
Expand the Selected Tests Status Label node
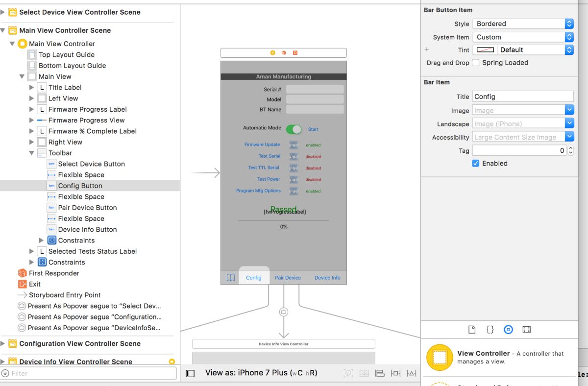click(32, 251)
